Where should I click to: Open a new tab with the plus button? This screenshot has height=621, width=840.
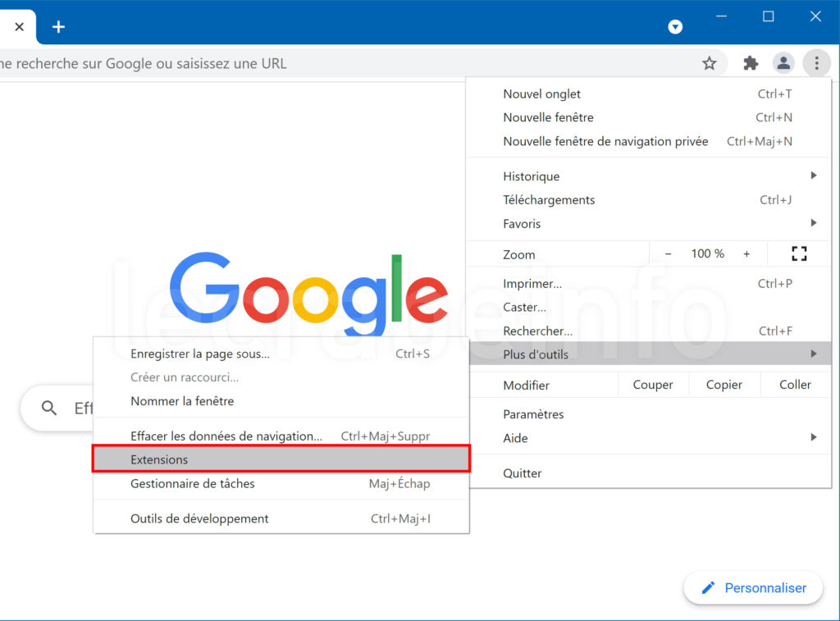click(58, 27)
